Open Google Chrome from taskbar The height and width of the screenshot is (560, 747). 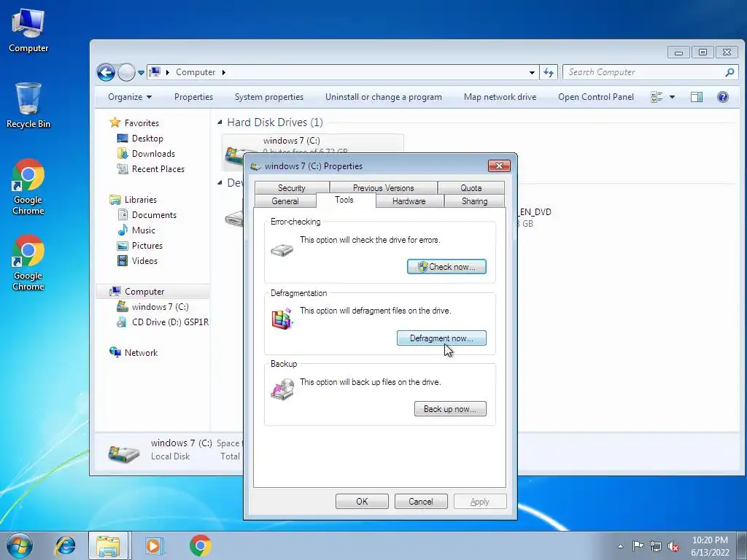(200, 545)
